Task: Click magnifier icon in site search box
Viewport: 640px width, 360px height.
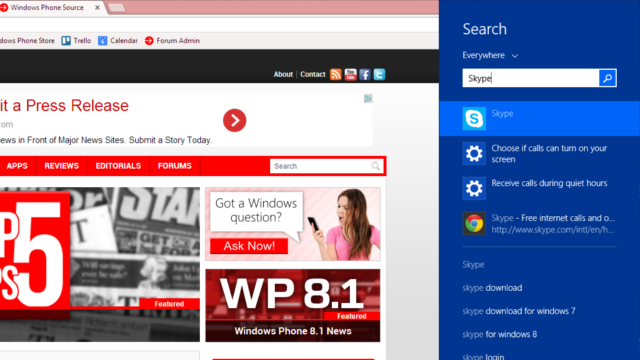Action: pyautogui.click(x=376, y=166)
